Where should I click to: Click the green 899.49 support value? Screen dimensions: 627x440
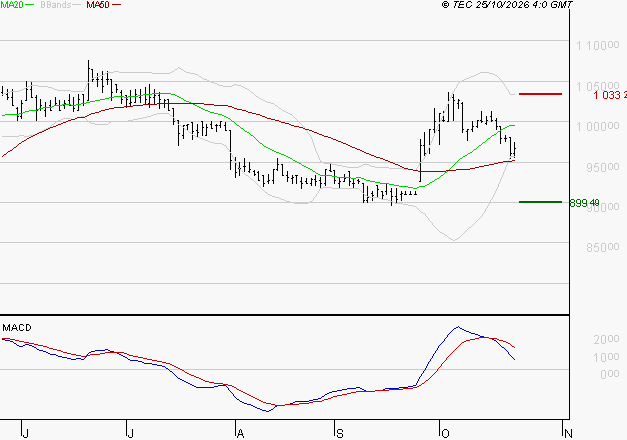click(x=584, y=203)
